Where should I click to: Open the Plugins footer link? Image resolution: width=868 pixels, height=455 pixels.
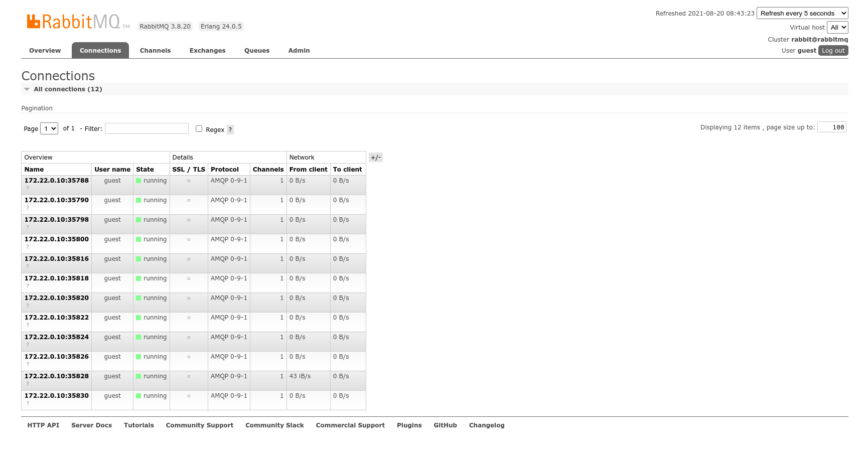tap(409, 425)
